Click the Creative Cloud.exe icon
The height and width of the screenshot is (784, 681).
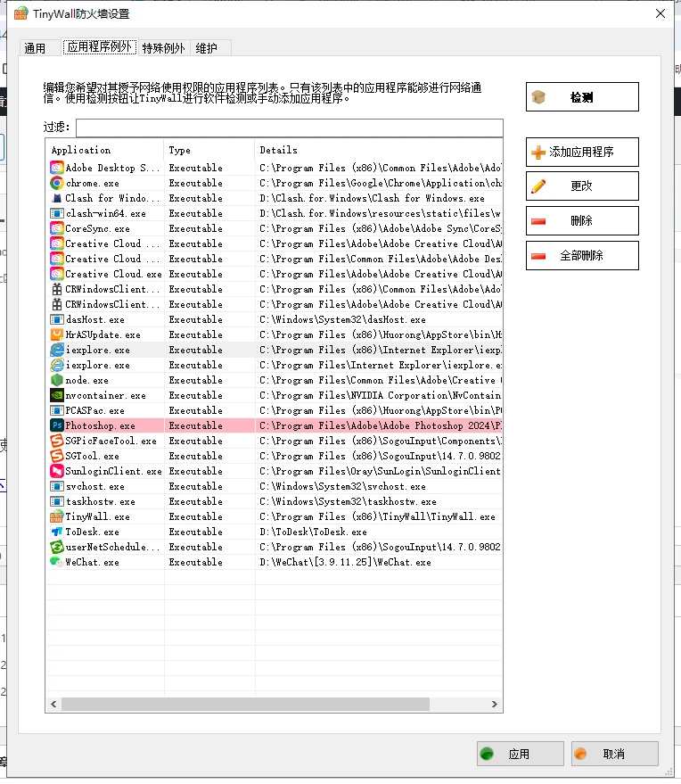[x=57, y=274]
